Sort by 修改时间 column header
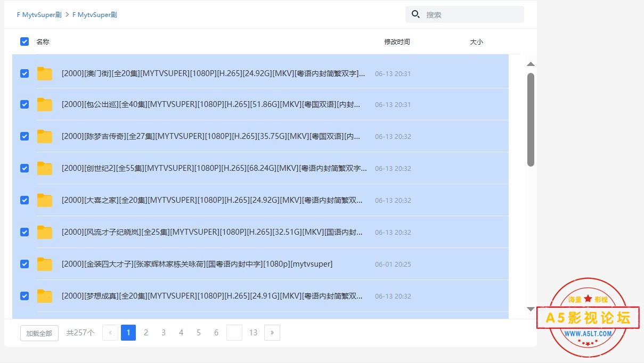Image resolution: width=644 pixels, height=363 pixels. click(x=397, y=42)
